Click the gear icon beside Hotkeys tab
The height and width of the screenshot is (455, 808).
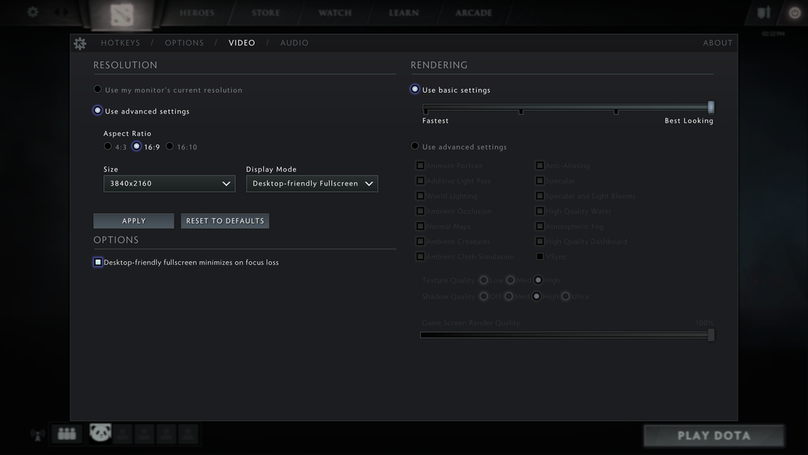click(80, 43)
